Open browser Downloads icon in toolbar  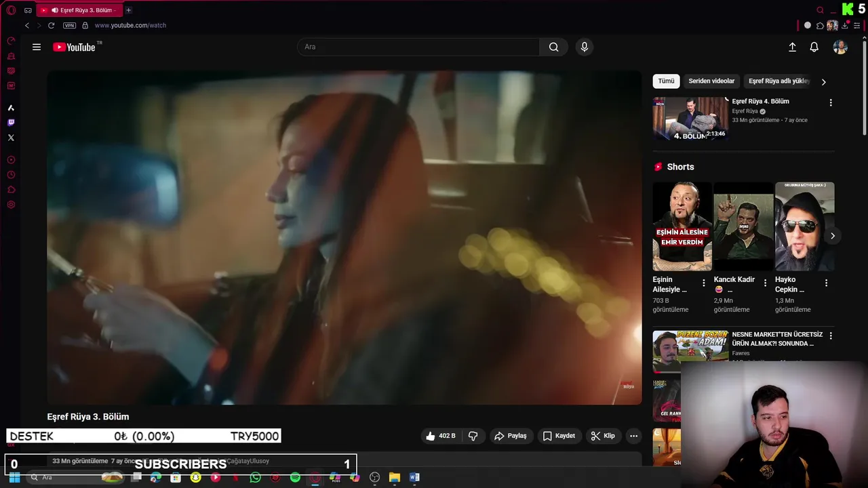(x=844, y=25)
